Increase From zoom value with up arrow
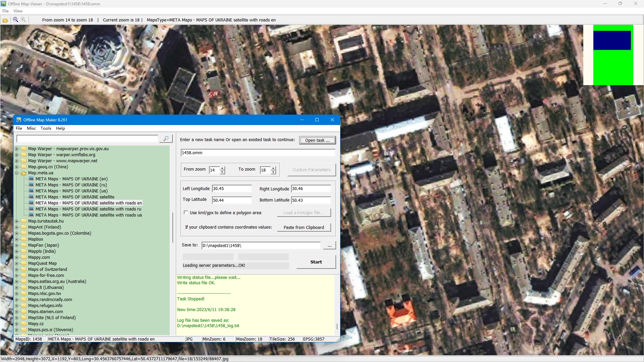Image resolution: width=644 pixels, height=362 pixels. (222, 168)
